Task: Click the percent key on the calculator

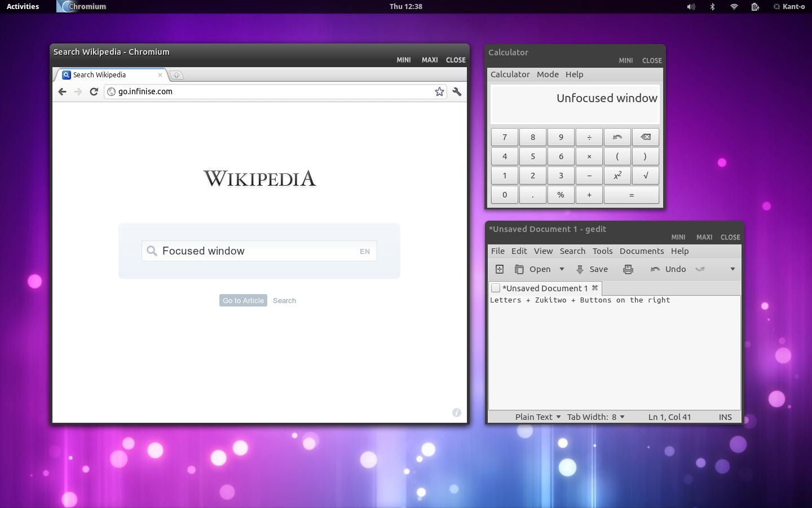Action: click(x=561, y=195)
